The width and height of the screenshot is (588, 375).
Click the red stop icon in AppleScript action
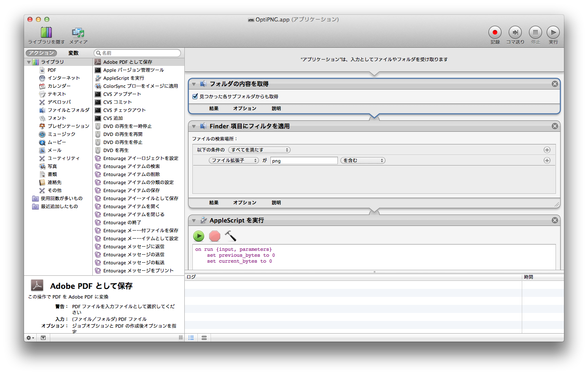tap(215, 236)
